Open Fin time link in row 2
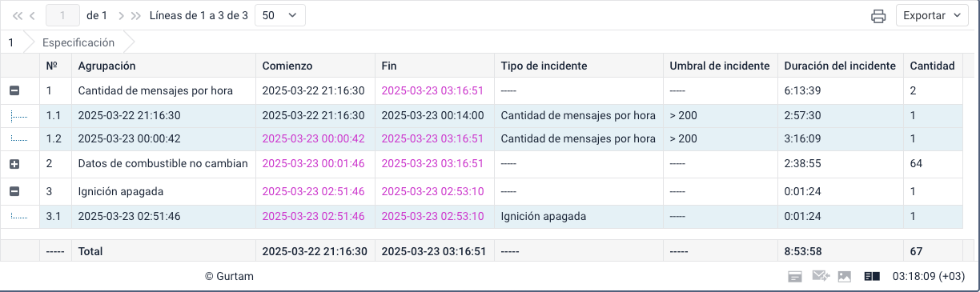 (x=432, y=163)
